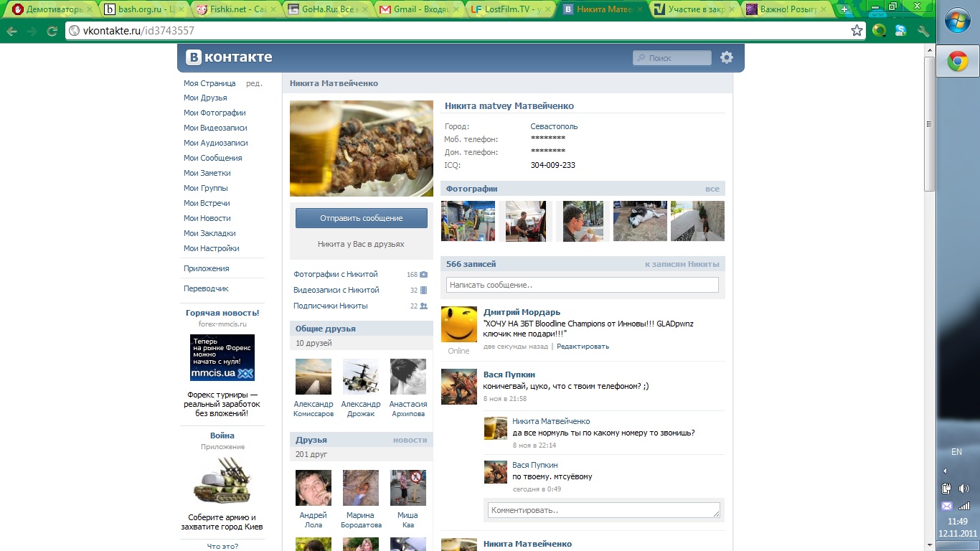Open the Chrome wrench menu
Image resolution: width=980 pixels, height=551 pixels.
tap(923, 31)
